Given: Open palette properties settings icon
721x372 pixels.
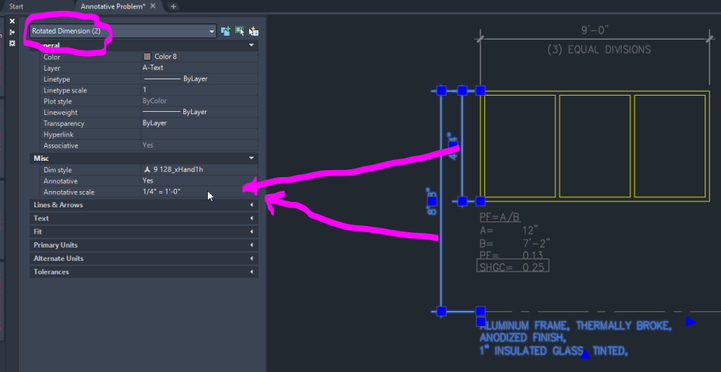Looking at the screenshot, I should point(12,43).
